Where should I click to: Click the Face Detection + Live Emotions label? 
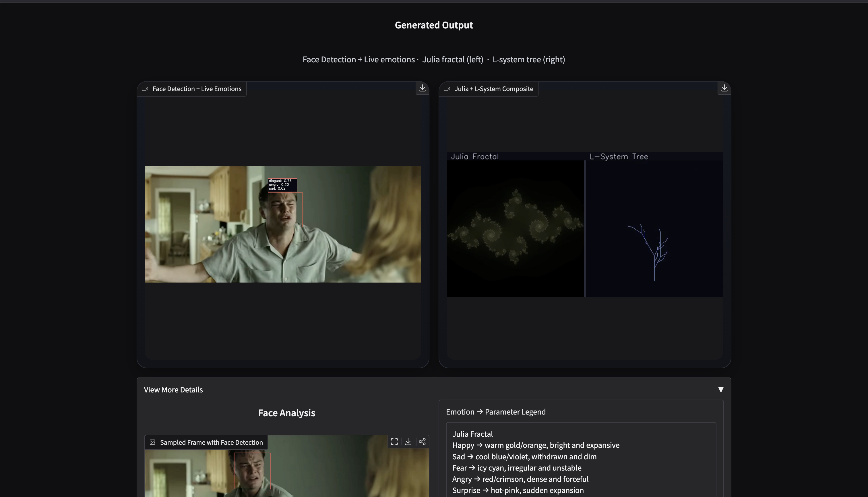[x=197, y=89]
